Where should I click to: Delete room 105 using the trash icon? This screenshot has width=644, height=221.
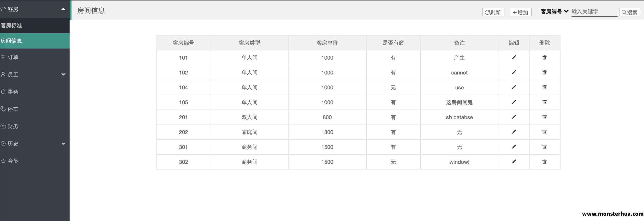[x=544, y=102]
